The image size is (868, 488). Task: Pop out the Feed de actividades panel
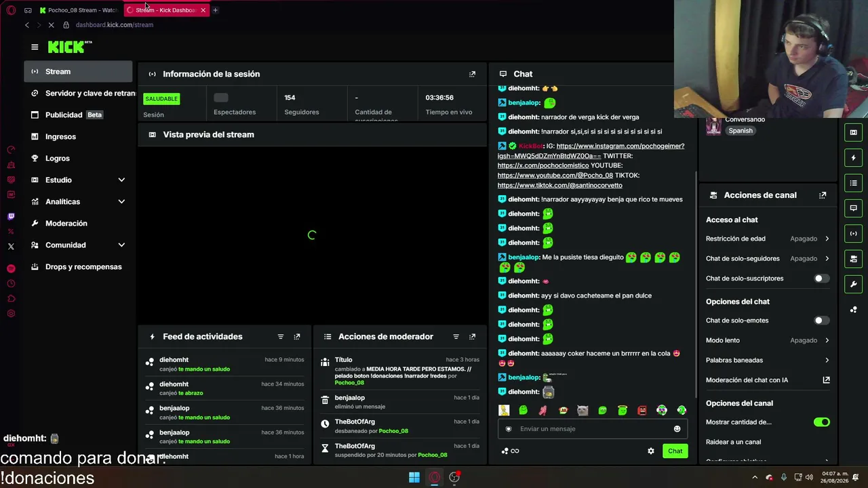coord(297,336)
